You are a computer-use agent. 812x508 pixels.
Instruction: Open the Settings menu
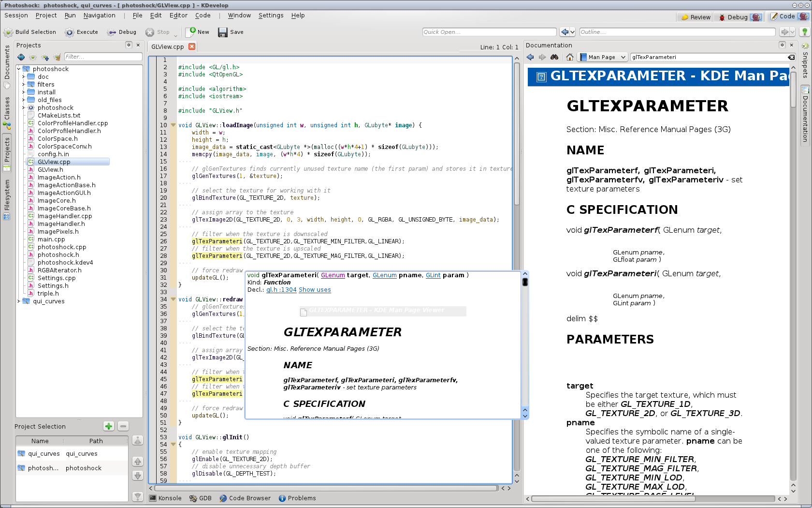pyautogui.click(x=271, y=15)
